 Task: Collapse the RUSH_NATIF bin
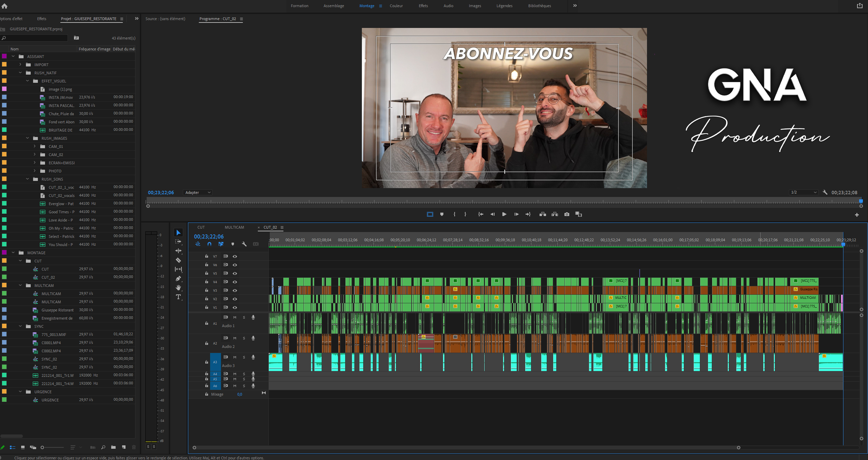pos(20,73)
